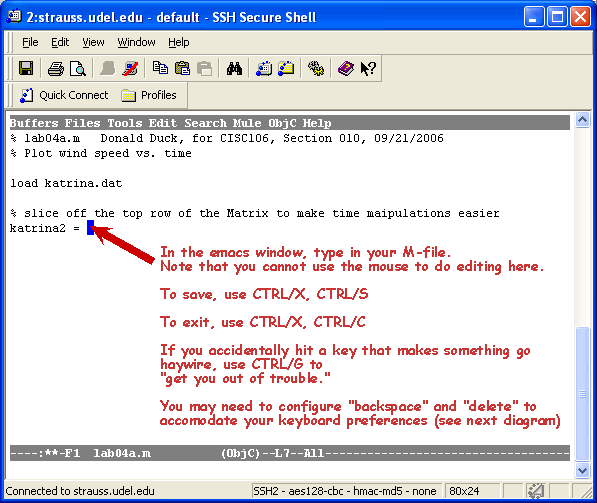
Task: Click the Paste clipboard icon
Action: [x=182, y=69]
